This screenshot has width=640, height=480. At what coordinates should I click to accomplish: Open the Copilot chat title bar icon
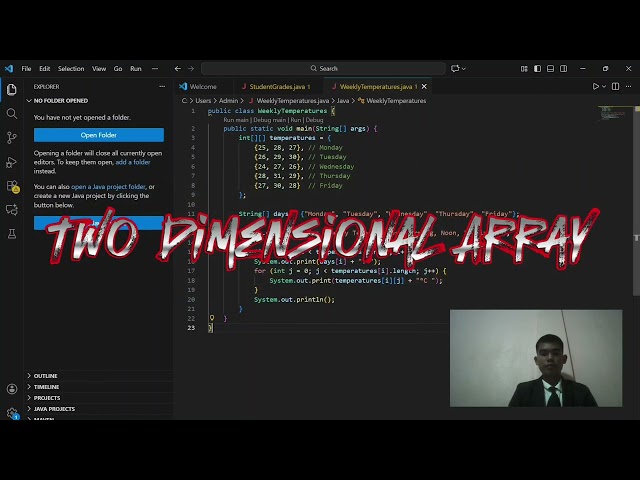tap(455, 69)
